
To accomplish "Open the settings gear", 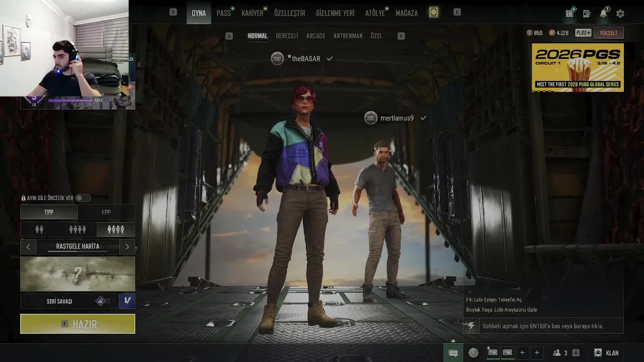I will point(620,14).
